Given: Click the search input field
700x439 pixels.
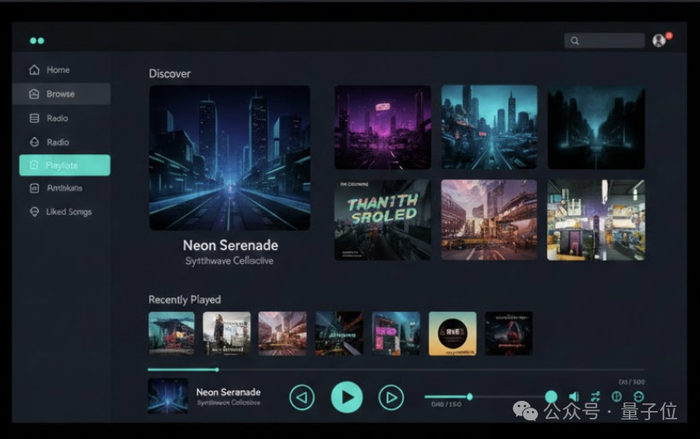Looking at the screenshot, I should [x=604, y=41].
